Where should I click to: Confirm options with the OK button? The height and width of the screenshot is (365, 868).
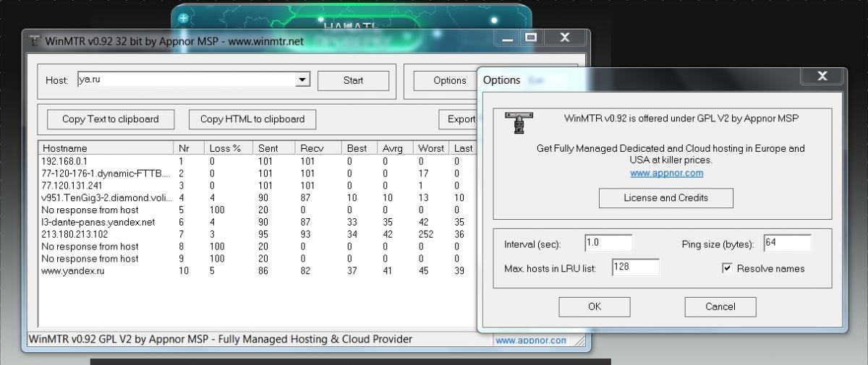(595, 306)
